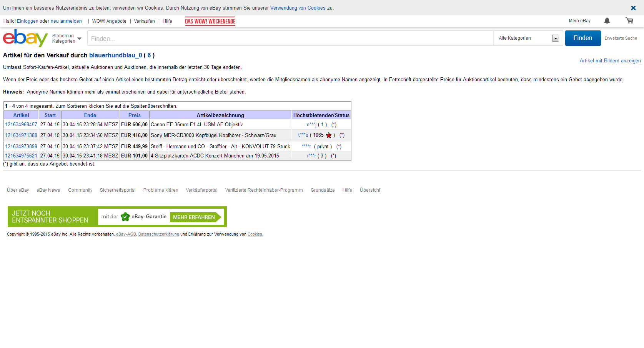Open Community footer link
The image size is (644, 348).
[80, 190]
